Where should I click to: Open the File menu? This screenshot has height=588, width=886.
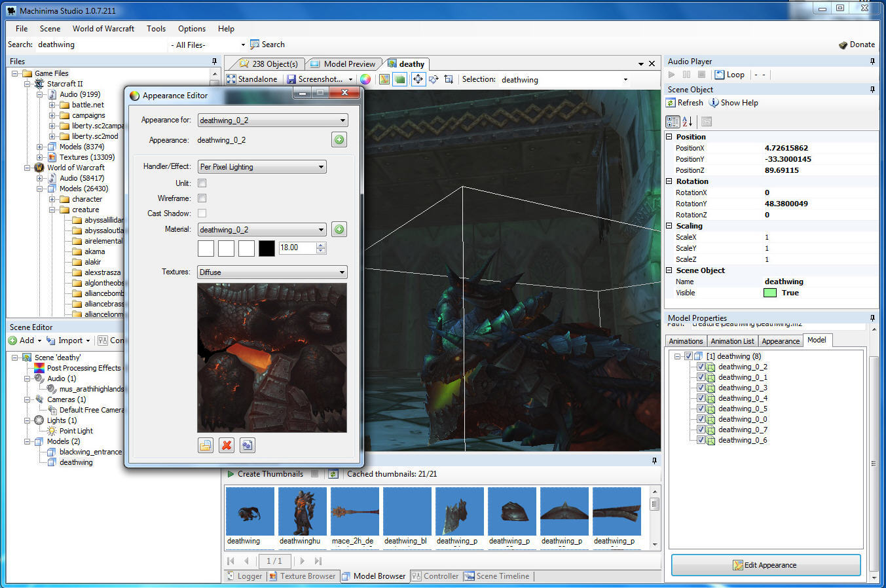22,29
